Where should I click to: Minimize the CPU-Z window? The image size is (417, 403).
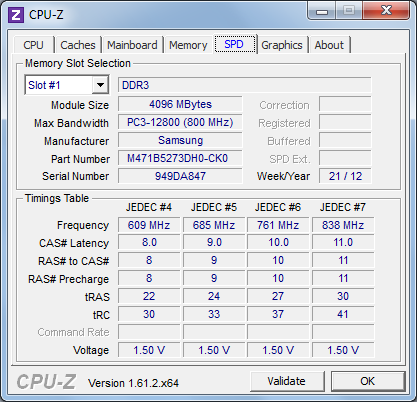pyautogui.click(x=321, y=11)
